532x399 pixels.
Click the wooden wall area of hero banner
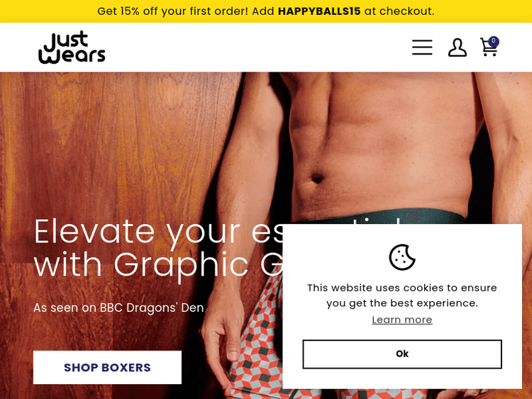[x=112, y=142]
